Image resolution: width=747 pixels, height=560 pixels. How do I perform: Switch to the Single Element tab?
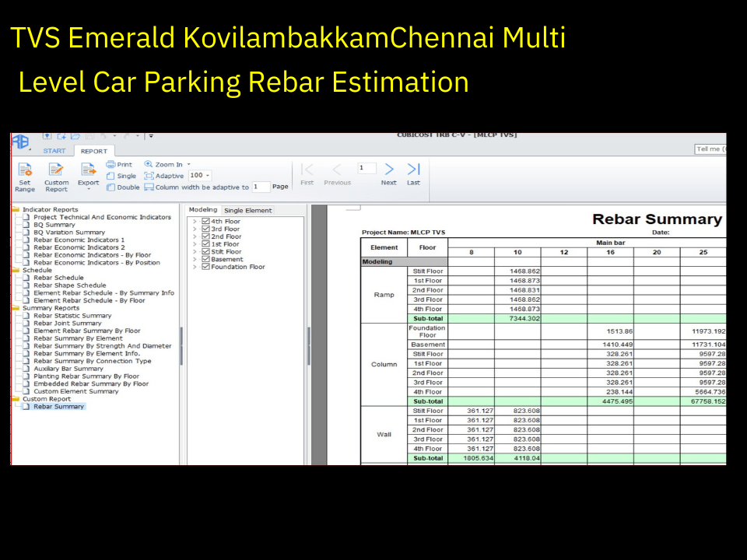(247, 210)
